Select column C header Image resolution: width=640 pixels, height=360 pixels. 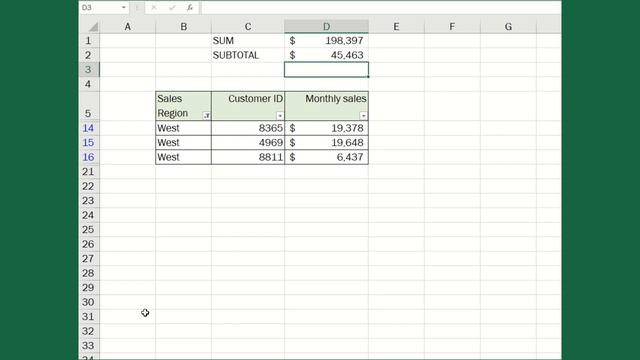point(248,27)
